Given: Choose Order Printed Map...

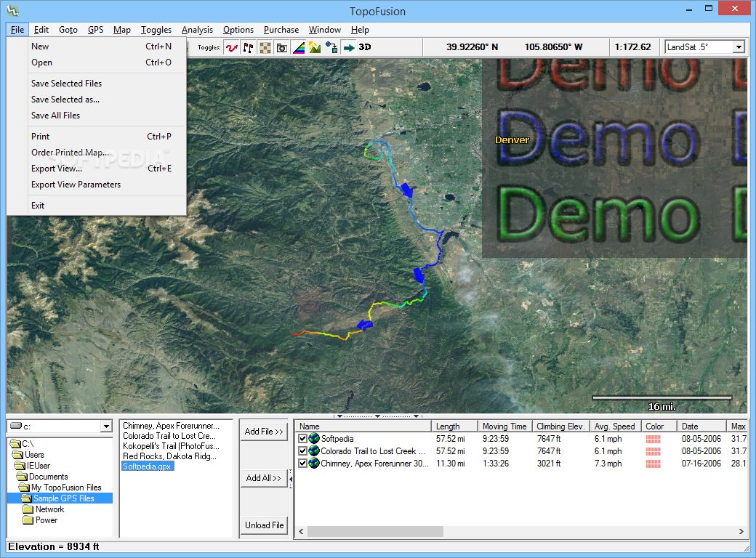Looking at the screenshot, I should [97, 153].
